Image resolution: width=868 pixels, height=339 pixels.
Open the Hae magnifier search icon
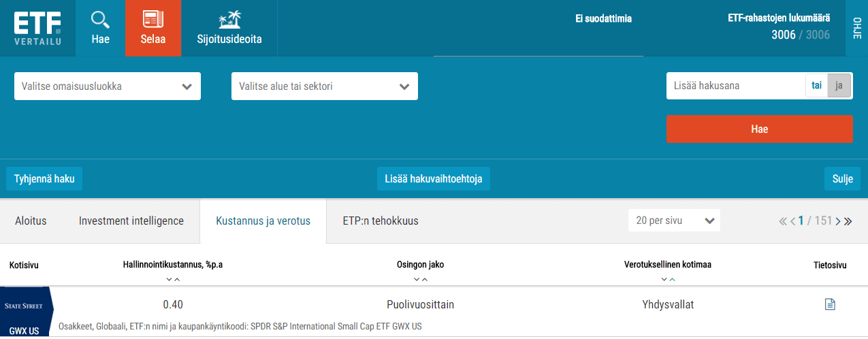(x=100, y=19)
